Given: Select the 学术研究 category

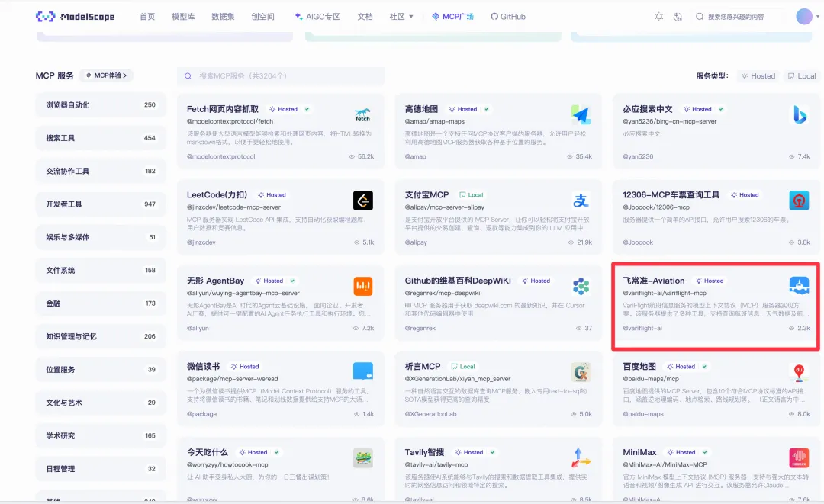Looking at the screenshot, I should [101, 435].
